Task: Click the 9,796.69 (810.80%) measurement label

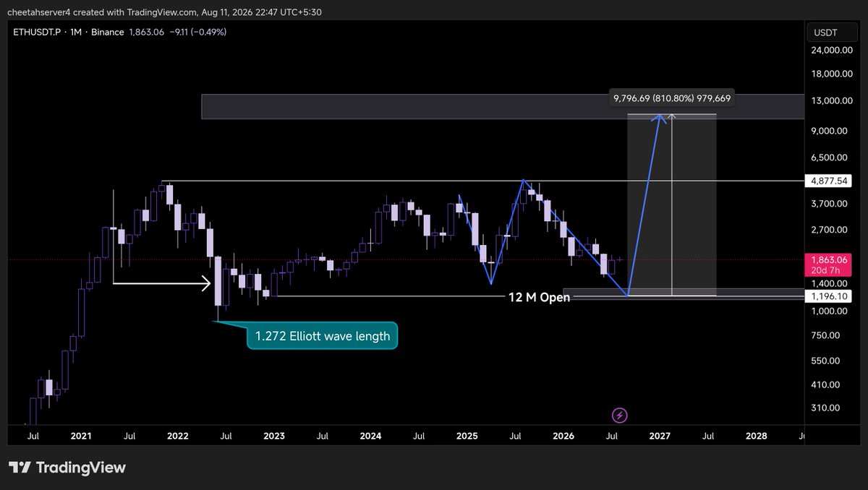Action: [672, 98]
